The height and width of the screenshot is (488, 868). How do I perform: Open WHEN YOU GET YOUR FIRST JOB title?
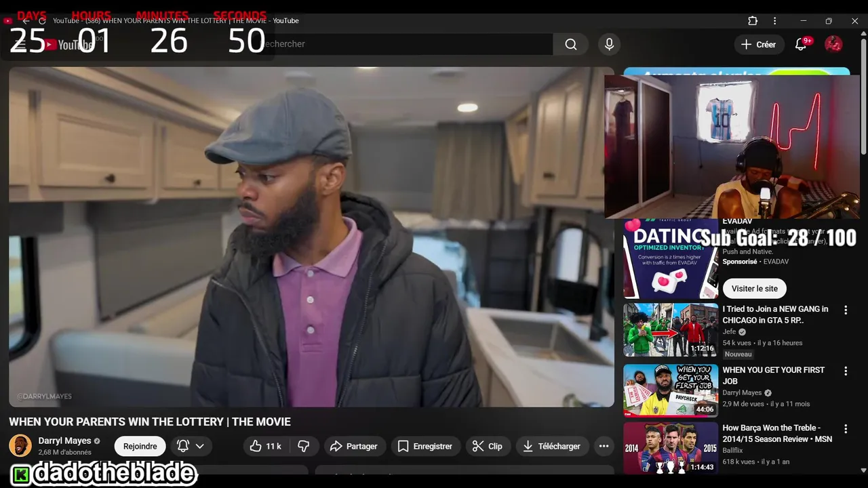[x=774, y=375]
